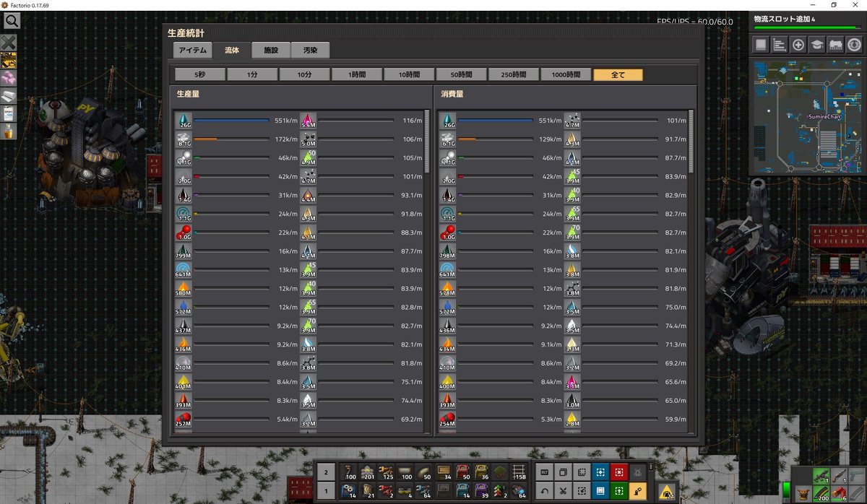This screenshot has height=504, width=867.
Task: Pick the quickbar slot showing 39
Action: pos(480,491)
